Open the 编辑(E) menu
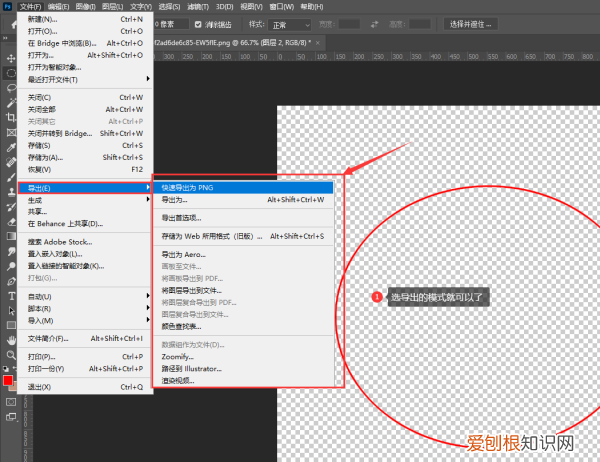 tap(58, 7)
